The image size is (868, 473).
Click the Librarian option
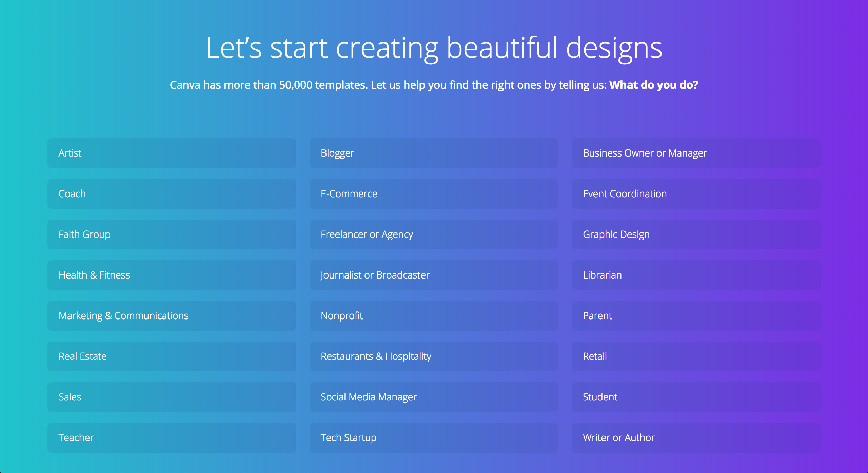(x=696, y=275)
